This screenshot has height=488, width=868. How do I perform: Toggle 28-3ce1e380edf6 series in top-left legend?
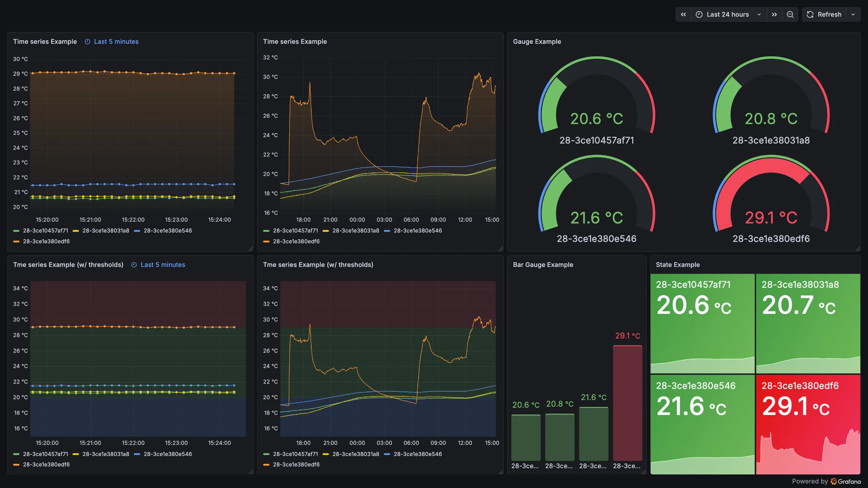coord(46,242)
